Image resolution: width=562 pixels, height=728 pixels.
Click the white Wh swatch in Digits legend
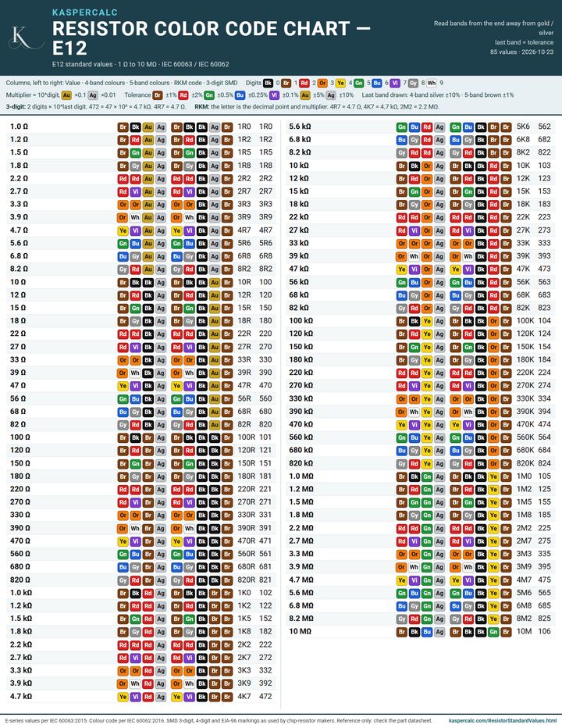click(x=432, y=83)
